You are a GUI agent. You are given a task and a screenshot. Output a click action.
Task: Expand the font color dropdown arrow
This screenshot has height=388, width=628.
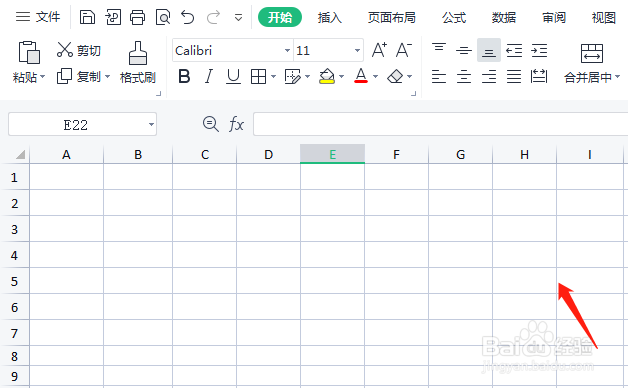[x=375, y=76]
